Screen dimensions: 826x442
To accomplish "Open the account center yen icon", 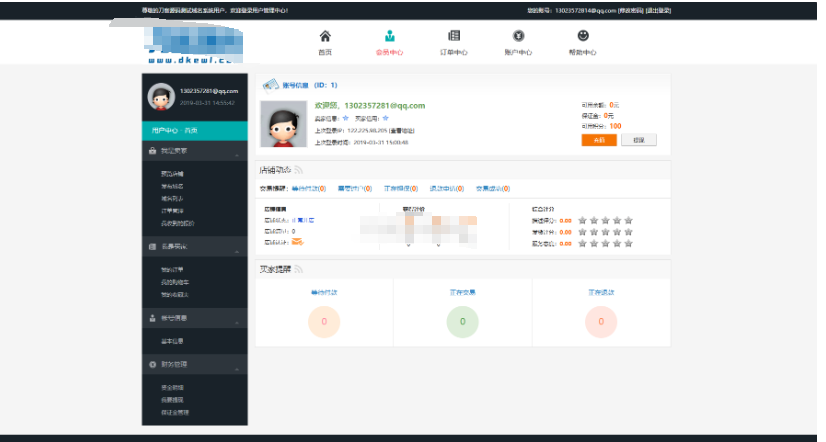I will pyautogui.click(x=518, y=35).
